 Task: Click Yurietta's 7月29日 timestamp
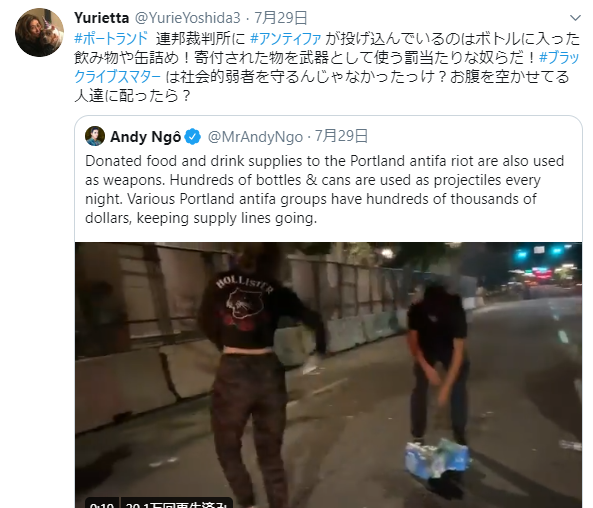click(x=281, y=18)
